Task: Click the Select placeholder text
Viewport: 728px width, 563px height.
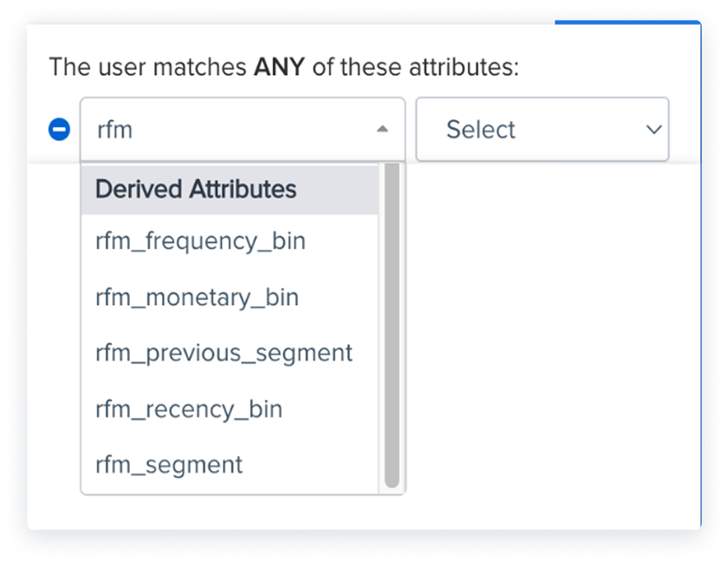Action: [480, 130]
